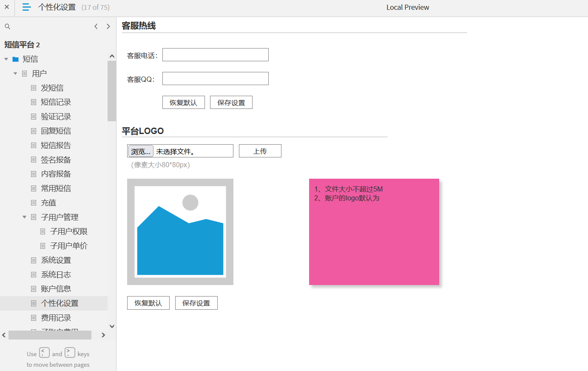Collapse the 子用户管理 node
This screenshot has width=588, height=371.
24,217
